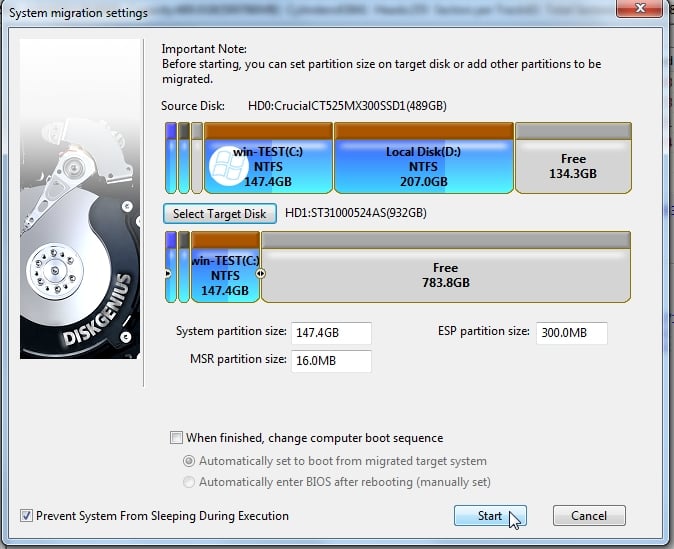Click the DiskGenius hard drive image
The width and height of the screenshot is (674, 549).
point(80,199)
